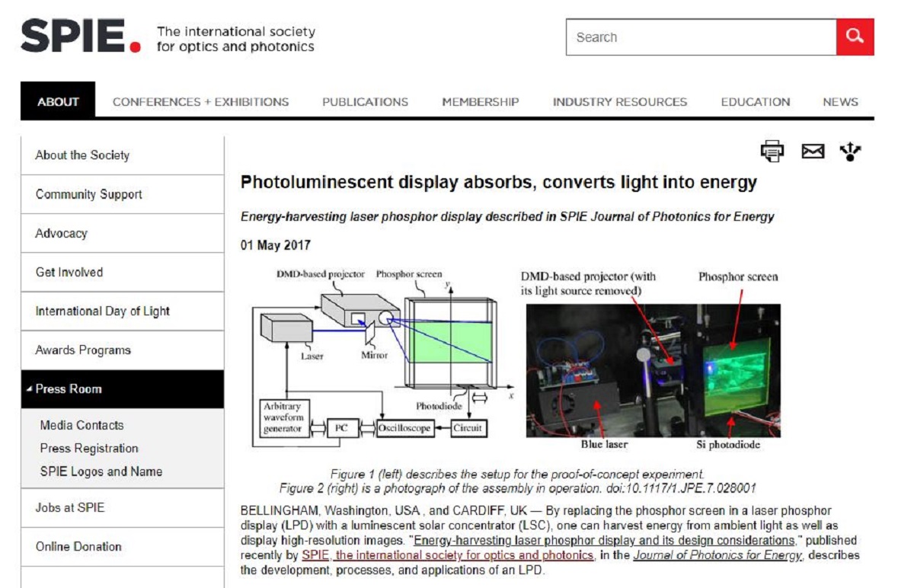Open CONFERENCES + EXHIBITIONS menu
This screenshot has width=914, height=588.
pyautogui.click(x=201, y=101)
